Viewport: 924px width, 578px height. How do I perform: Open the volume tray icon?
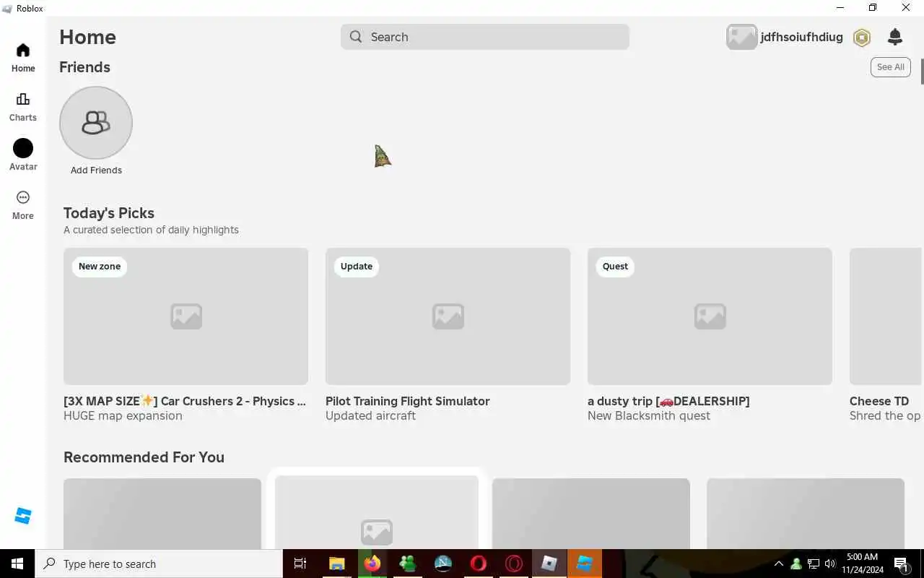[830, 564]
